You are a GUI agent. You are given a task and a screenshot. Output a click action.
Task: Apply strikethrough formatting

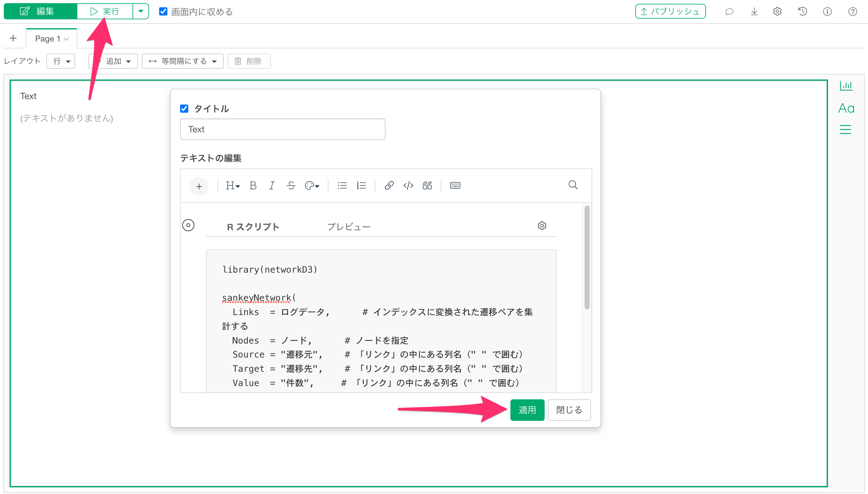[x=291, y=186]
